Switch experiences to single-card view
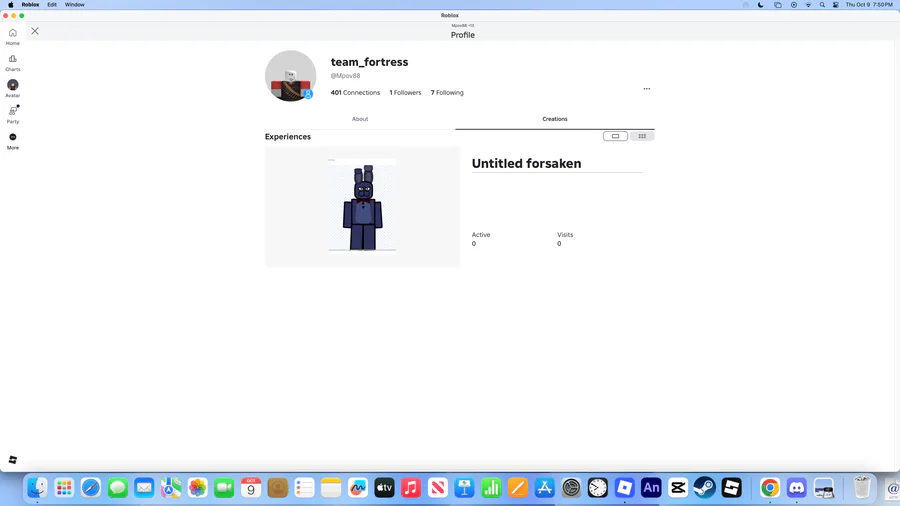The width and height of the screenshot is (900, 506). (615, 136)
